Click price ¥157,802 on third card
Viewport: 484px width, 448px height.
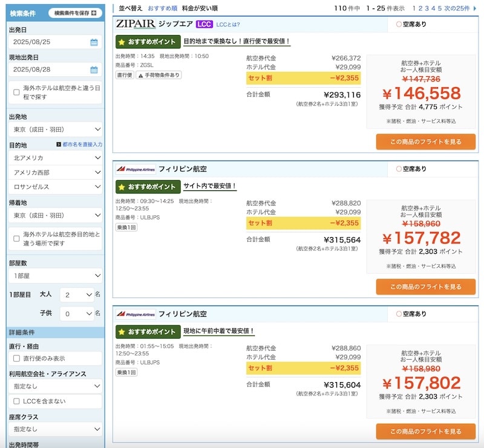tap(421, 383)
